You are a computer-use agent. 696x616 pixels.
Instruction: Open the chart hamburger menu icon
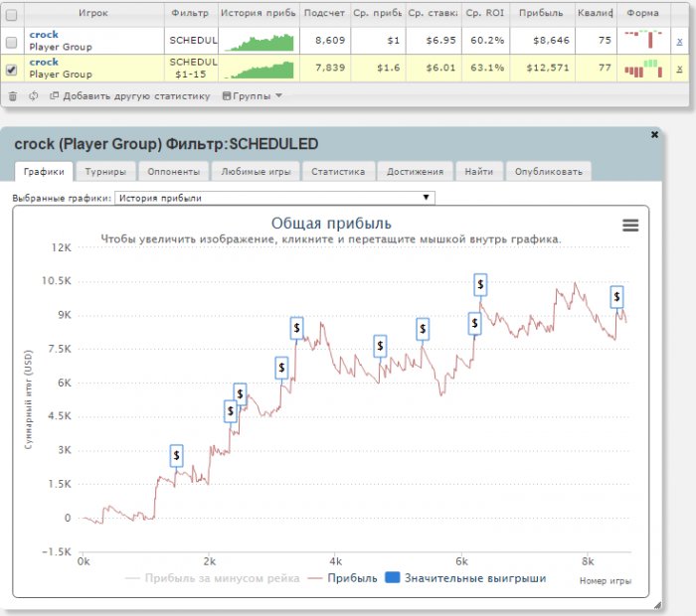(x=630, y=226)
